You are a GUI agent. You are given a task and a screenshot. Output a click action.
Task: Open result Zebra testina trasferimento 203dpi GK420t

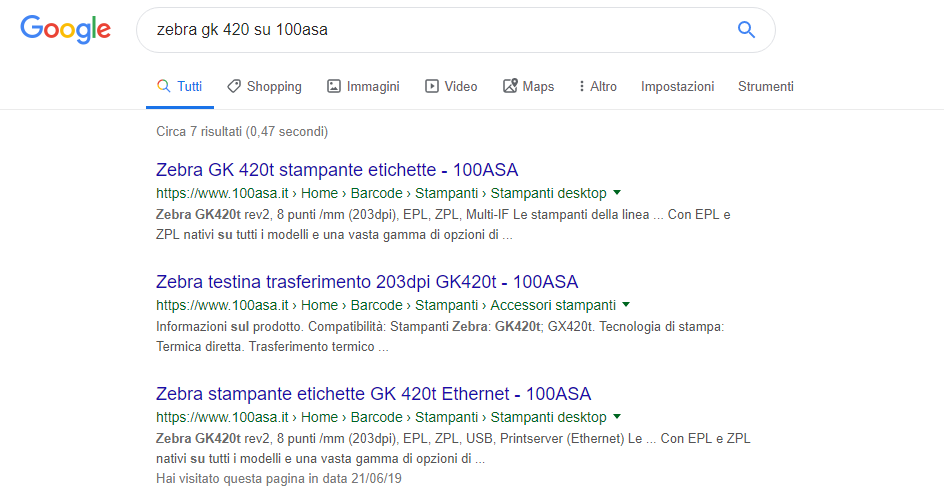coord(367,282)
